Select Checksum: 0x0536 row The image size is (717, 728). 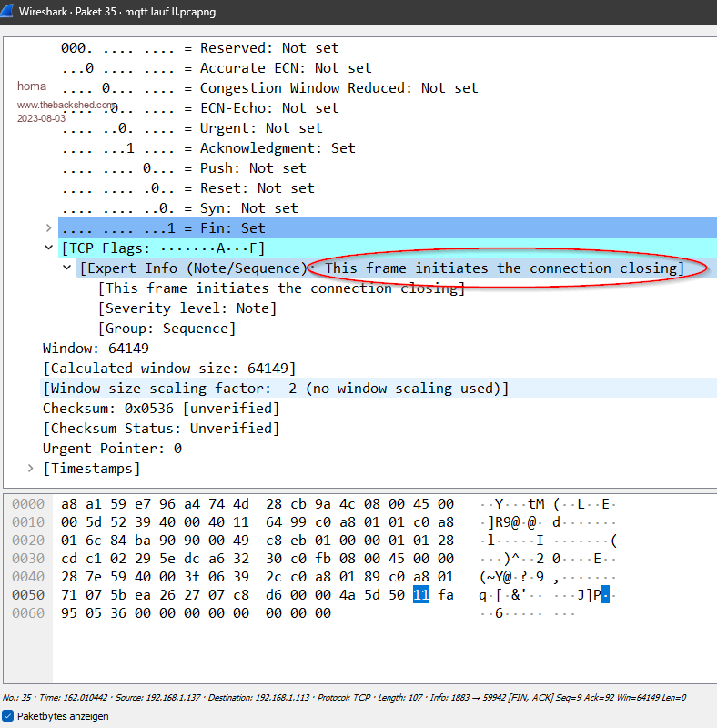[x=160, y=409]
